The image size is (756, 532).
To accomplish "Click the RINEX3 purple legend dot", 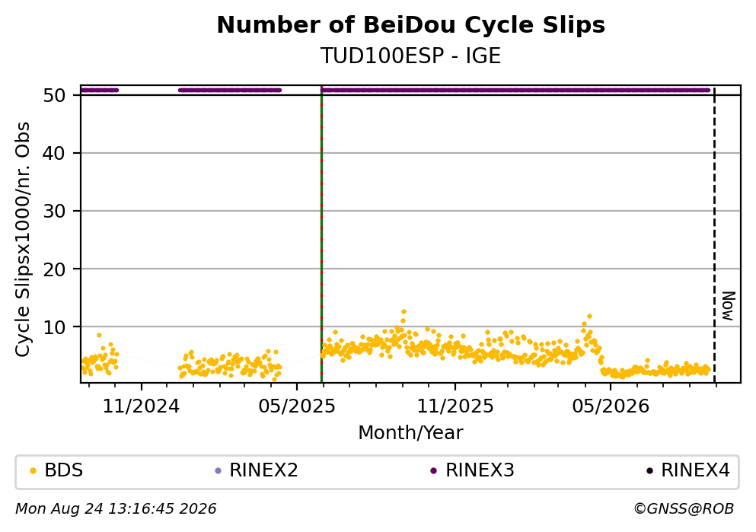I will (433, 471).
